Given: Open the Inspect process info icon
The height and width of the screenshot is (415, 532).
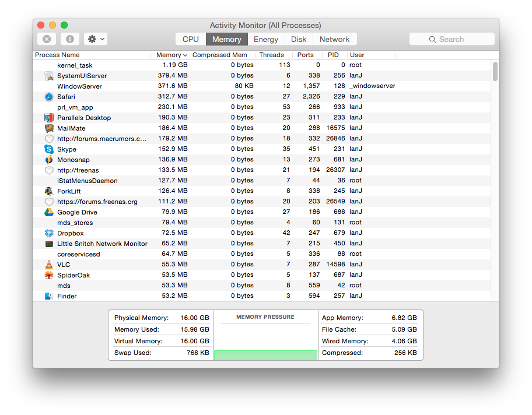Looking at the screenshot, I should pos(70,39).
